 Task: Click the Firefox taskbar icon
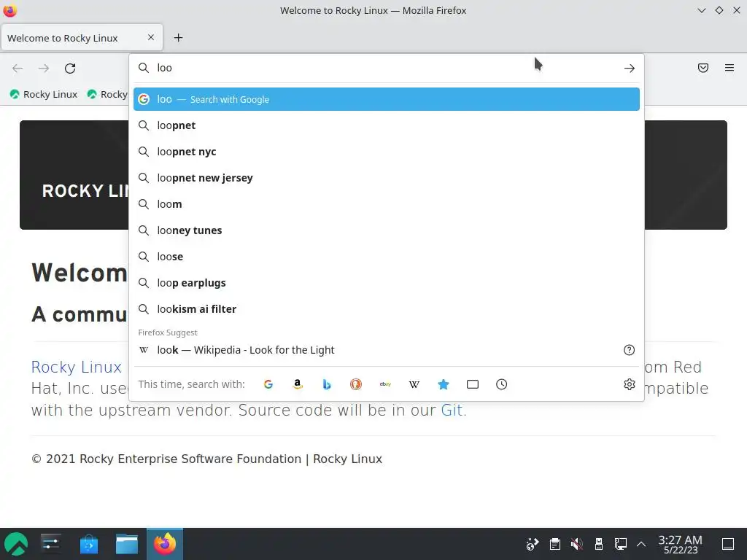[x=165, y=544]
